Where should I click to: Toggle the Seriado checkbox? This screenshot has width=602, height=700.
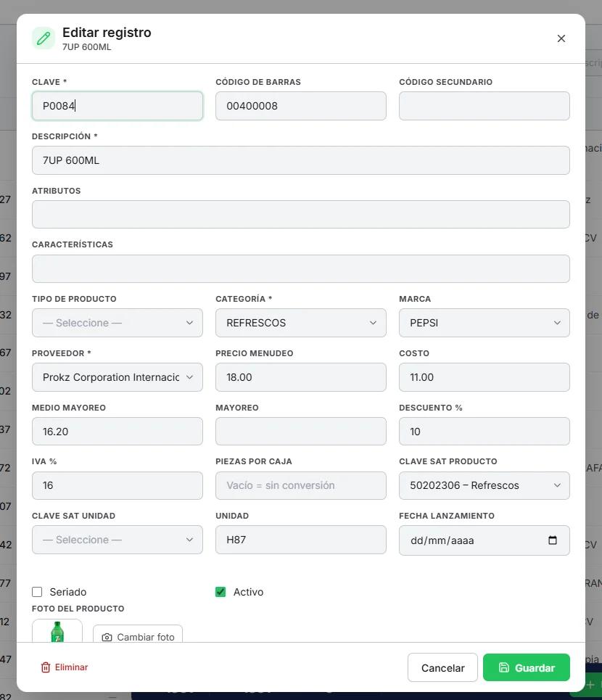[37, 592]
